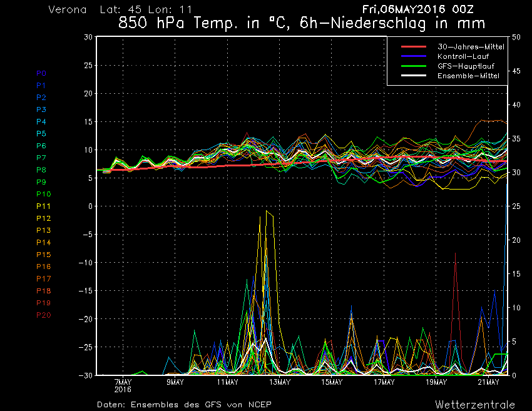Click ensemble member label P17
532x411 pixels.
pos(43,279)
